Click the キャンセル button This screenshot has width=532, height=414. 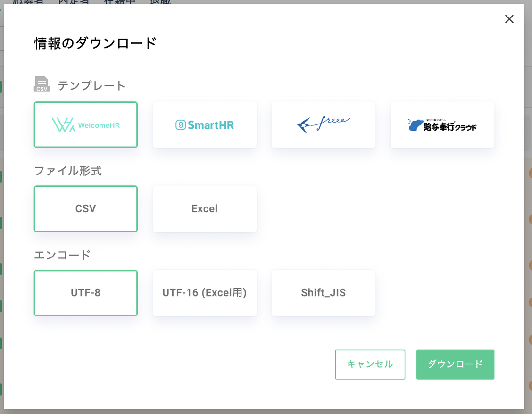(370, 364)
